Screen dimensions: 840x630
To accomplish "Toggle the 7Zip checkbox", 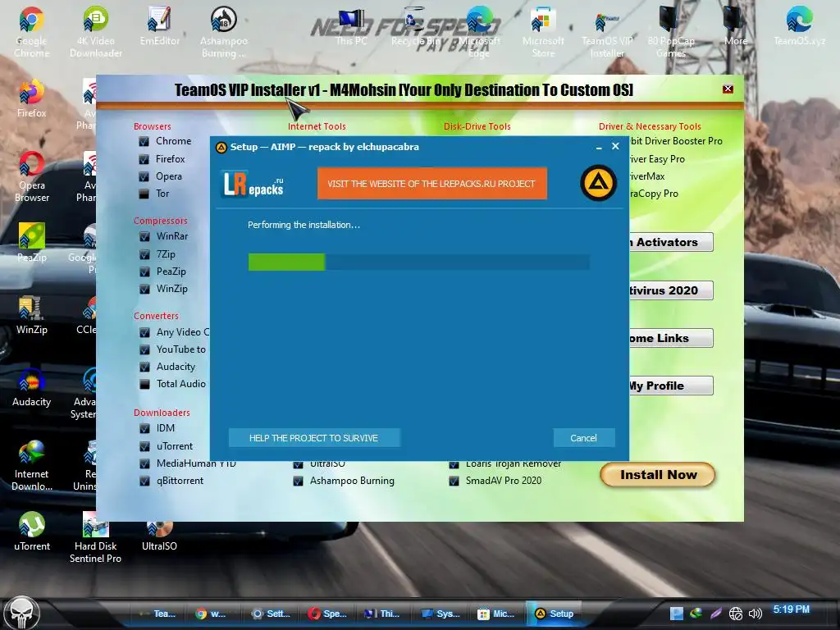I will pos(144,254).
